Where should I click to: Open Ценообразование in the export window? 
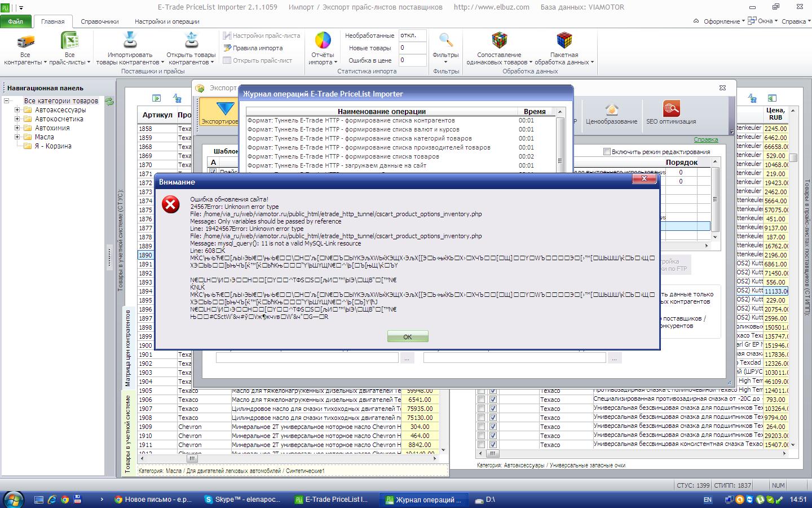click(x=611, y=113)
